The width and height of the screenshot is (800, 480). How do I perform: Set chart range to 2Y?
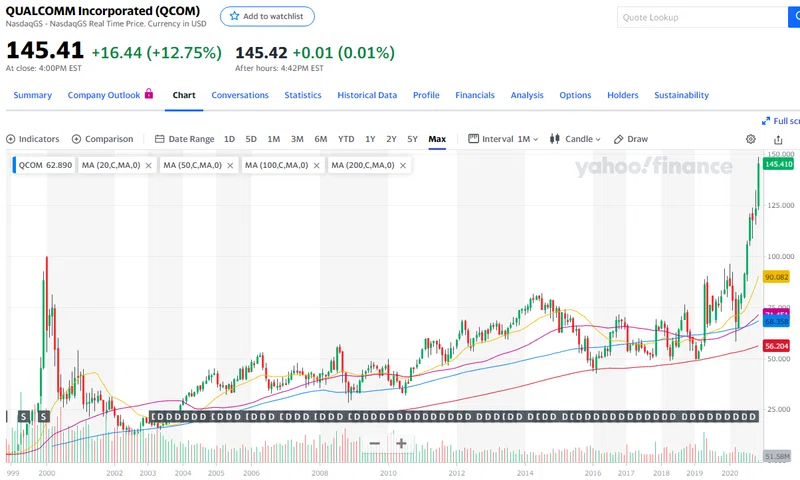click(x=391, y=139)
